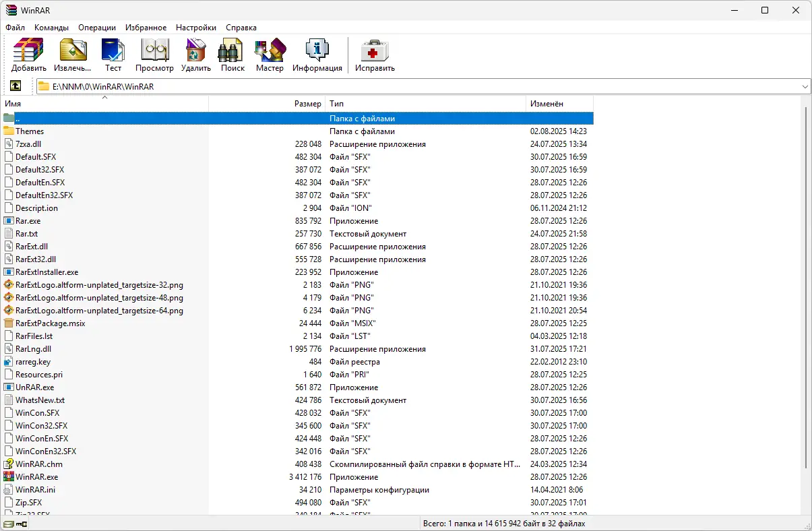Open the Настройки menu
This screenshot has height=531, width=812.
pos(195,27)
